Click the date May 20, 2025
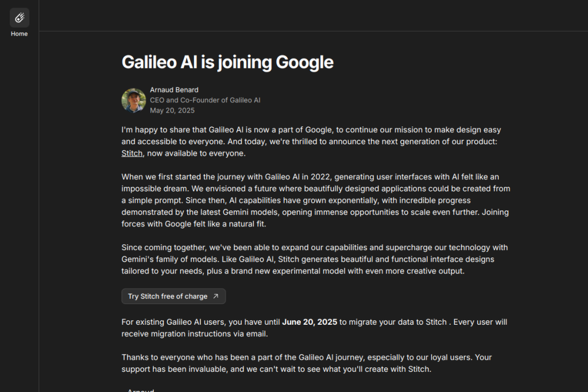 (172, 110)
